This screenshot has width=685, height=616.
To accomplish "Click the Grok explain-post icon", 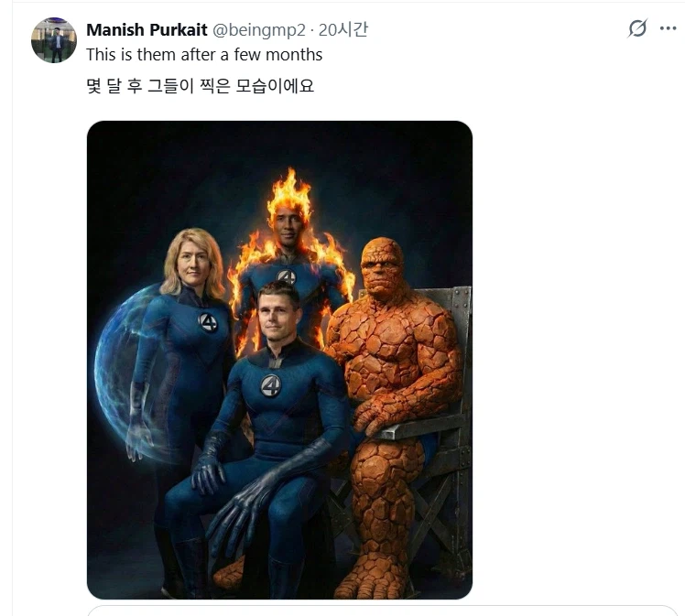I will point(637,29).
